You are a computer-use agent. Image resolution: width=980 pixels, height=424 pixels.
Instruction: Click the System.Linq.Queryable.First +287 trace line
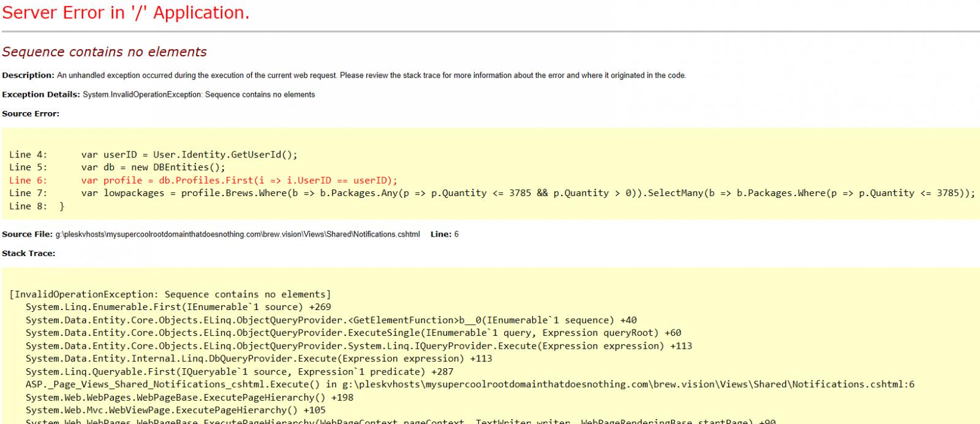pyautogui.click(x=239, y=371)
